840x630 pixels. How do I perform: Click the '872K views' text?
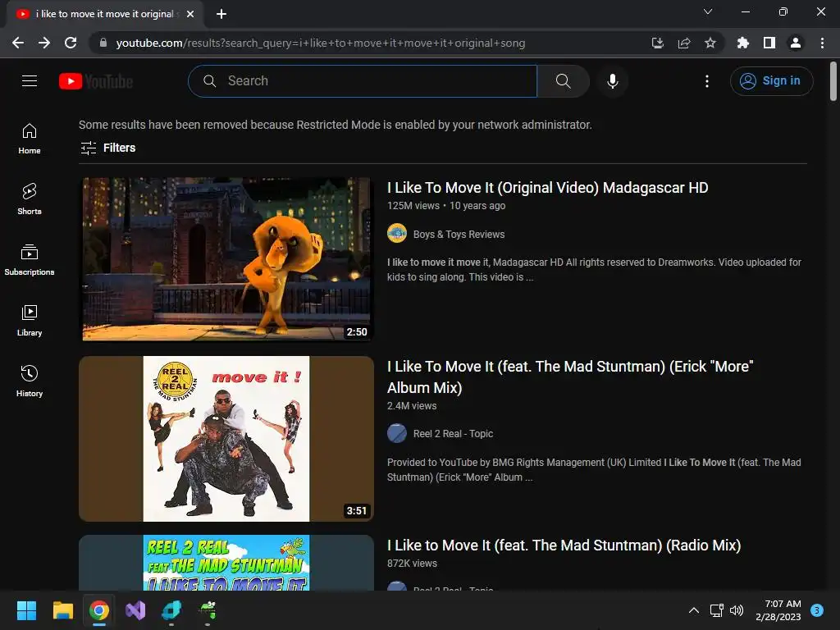pyautogui.click(x=412, y=564)
